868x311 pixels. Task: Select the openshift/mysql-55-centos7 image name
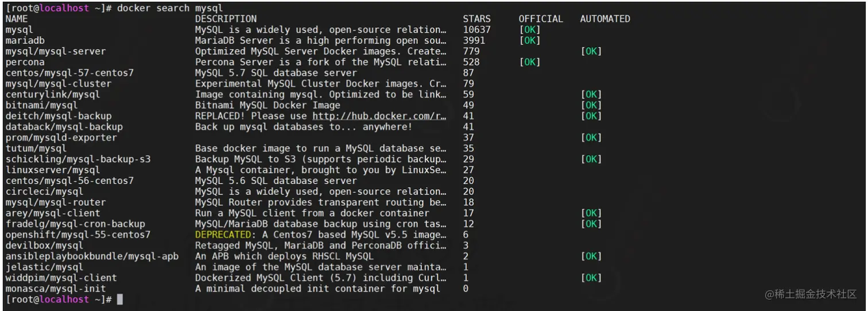click(78, 235)
